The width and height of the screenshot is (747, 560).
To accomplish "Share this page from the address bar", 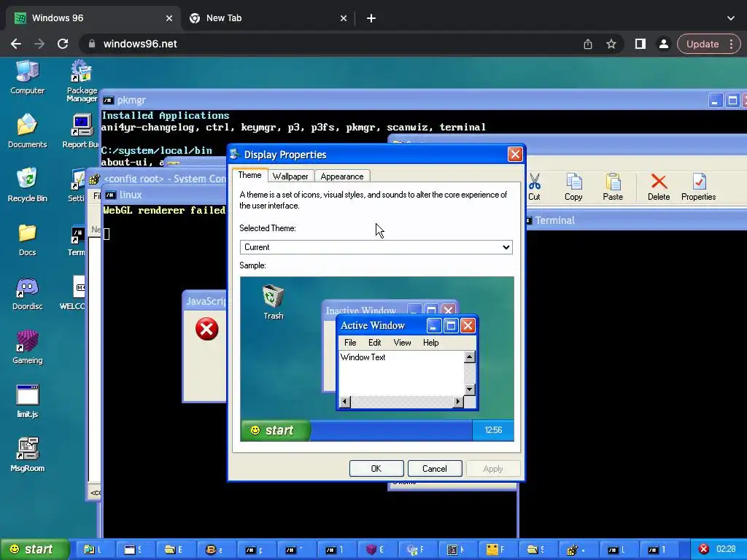I will point(588,44).
